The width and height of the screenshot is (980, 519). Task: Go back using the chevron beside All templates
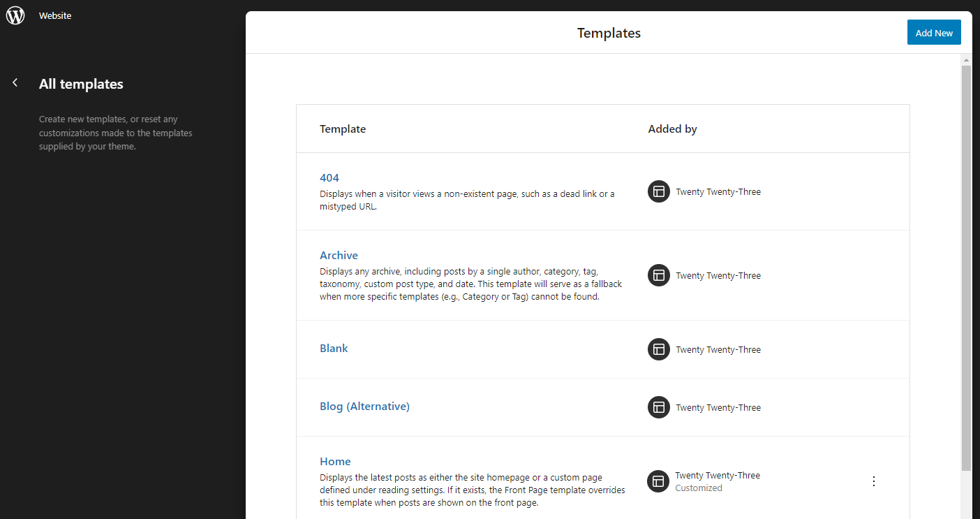click(x=15, y=83)
